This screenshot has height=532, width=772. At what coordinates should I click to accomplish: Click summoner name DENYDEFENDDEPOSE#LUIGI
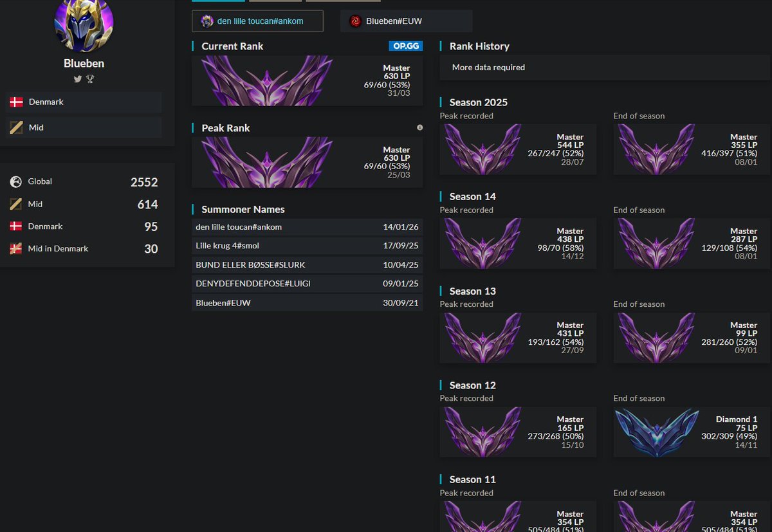(253, 284)
